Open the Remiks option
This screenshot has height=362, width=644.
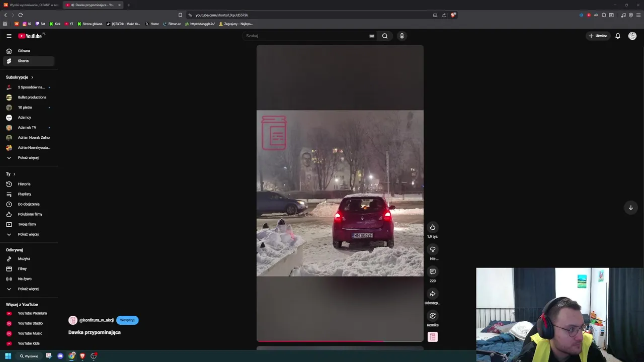click(432, 316)
